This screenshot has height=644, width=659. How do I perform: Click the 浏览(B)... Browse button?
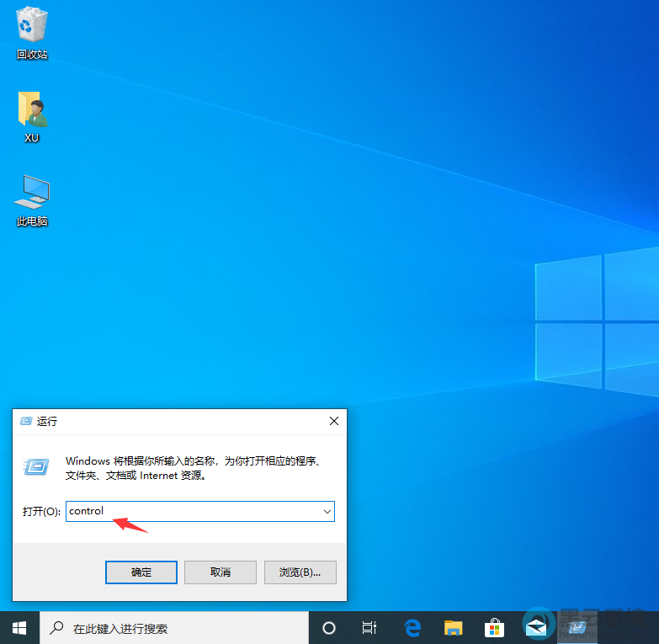click(x=300, y=572)
